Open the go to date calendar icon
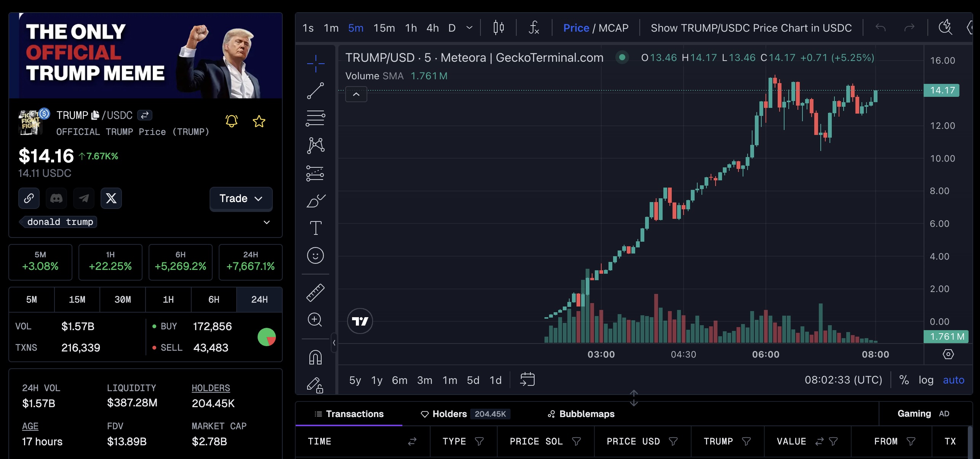 [x=527, y=379]
